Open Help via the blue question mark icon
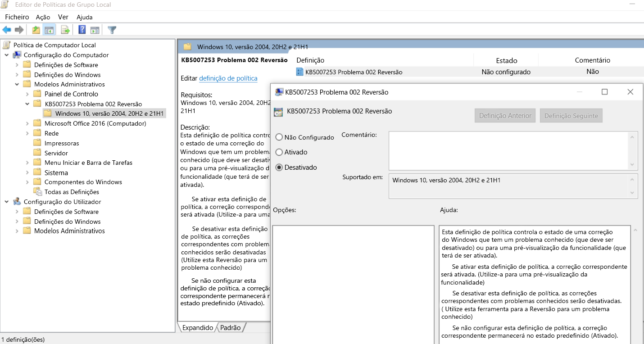 pos(82,30)
